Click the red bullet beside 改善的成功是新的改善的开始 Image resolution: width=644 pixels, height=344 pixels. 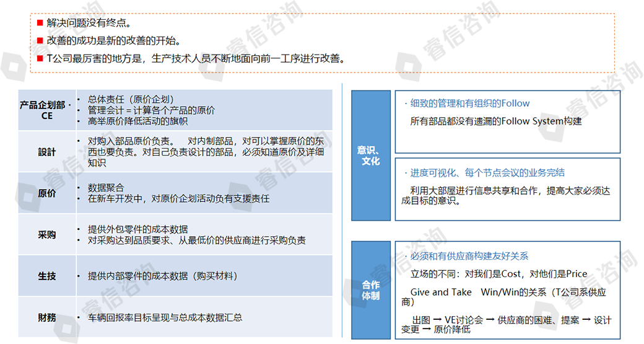click(x=40, y=41)
